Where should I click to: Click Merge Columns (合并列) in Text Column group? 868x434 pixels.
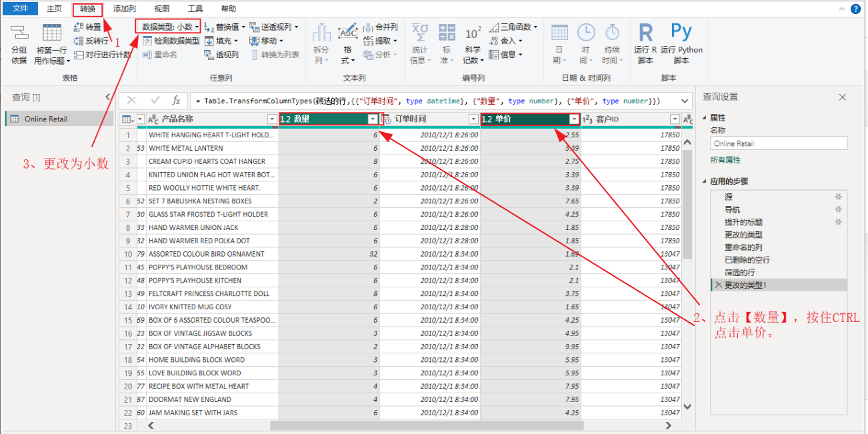pyautogui.click(x=380, y=27)
